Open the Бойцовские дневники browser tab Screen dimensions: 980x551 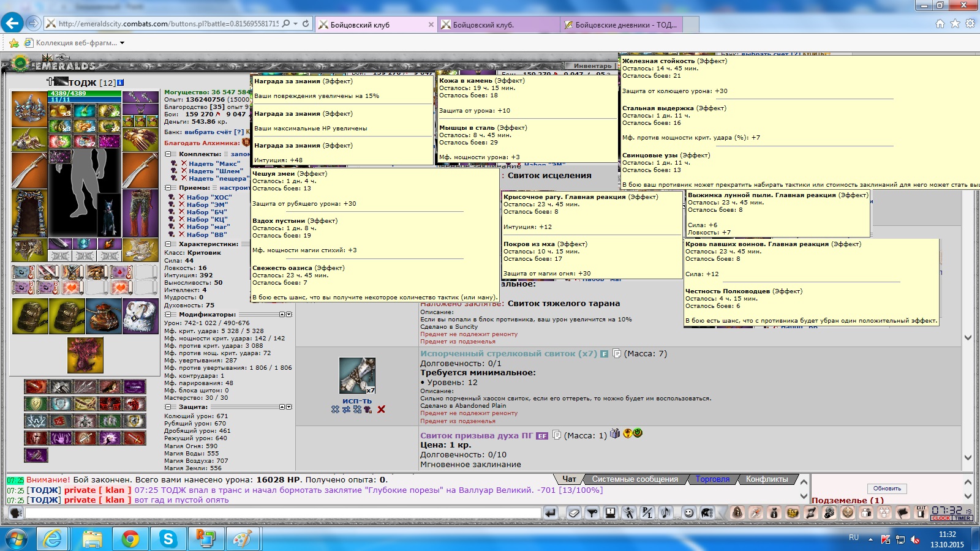621,24
